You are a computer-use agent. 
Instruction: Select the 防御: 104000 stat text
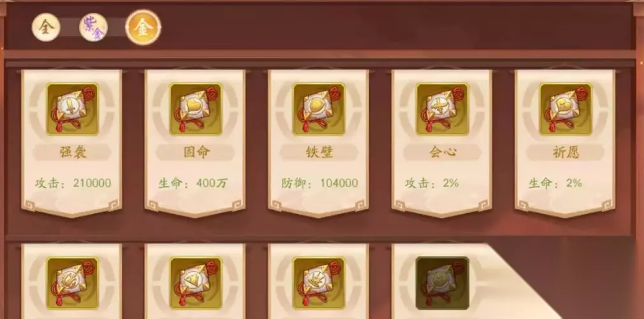pyautogui.click(x=320, y=183)
